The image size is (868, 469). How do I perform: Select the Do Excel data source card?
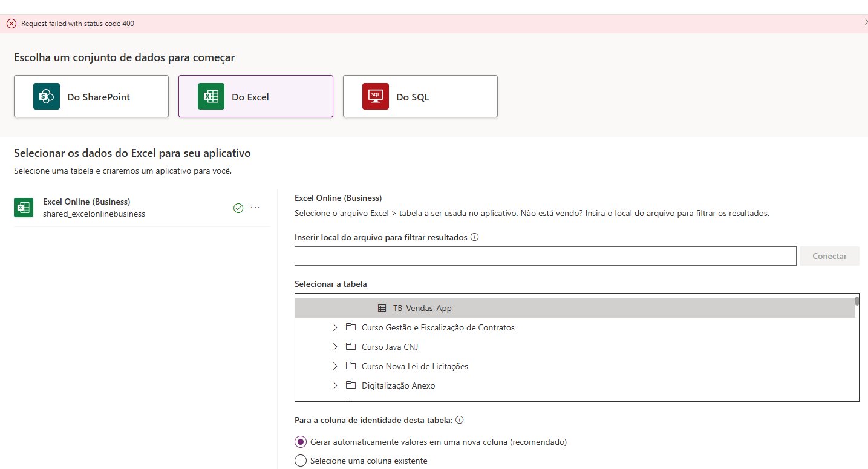(256, 96)
